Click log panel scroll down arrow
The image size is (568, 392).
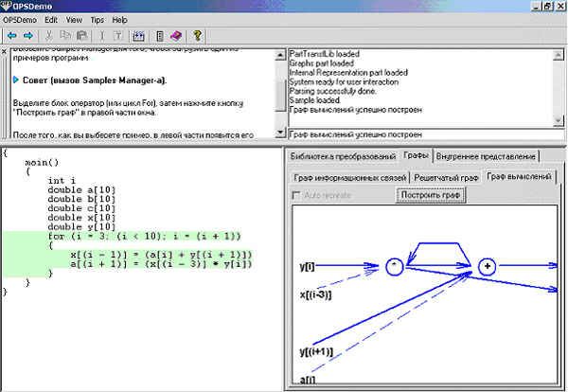click(559, 120)
